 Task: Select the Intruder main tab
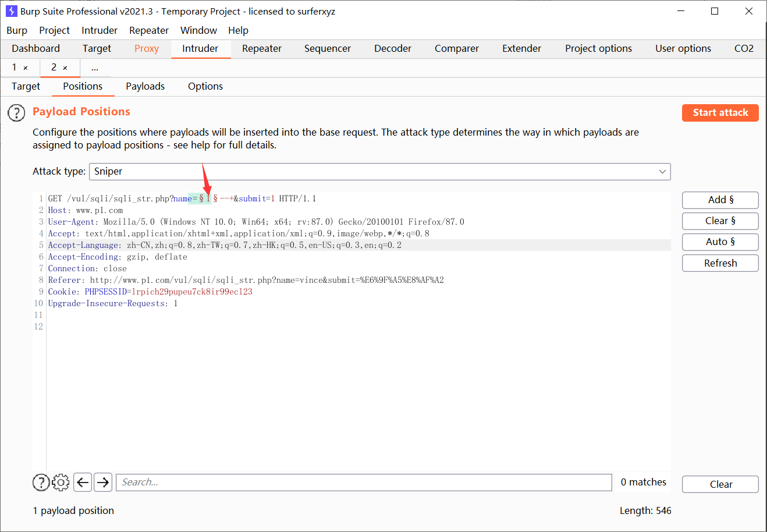click(x=200, y=48)
